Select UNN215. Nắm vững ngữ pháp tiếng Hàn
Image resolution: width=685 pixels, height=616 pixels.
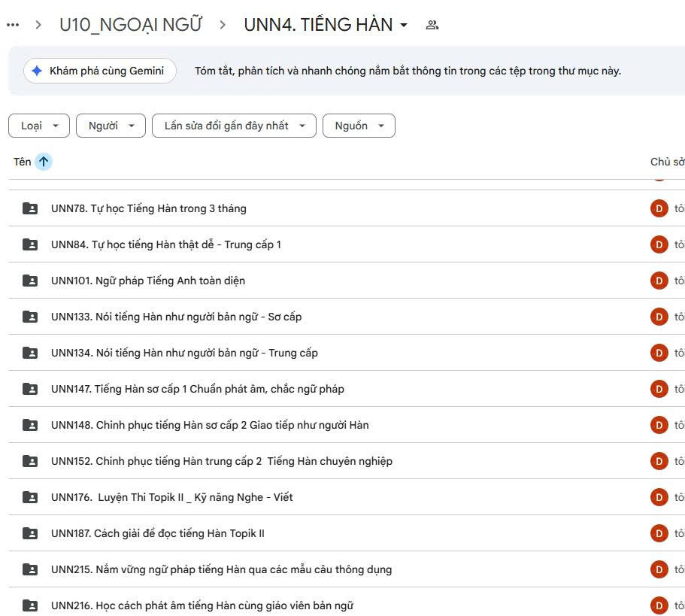pos(222,569)
